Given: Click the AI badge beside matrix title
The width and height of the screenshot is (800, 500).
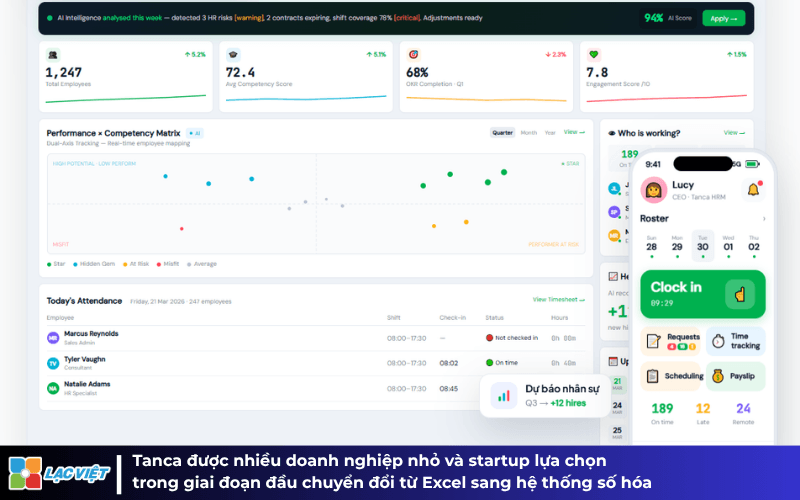Looking at the screenshot, I should click(194, 133).
